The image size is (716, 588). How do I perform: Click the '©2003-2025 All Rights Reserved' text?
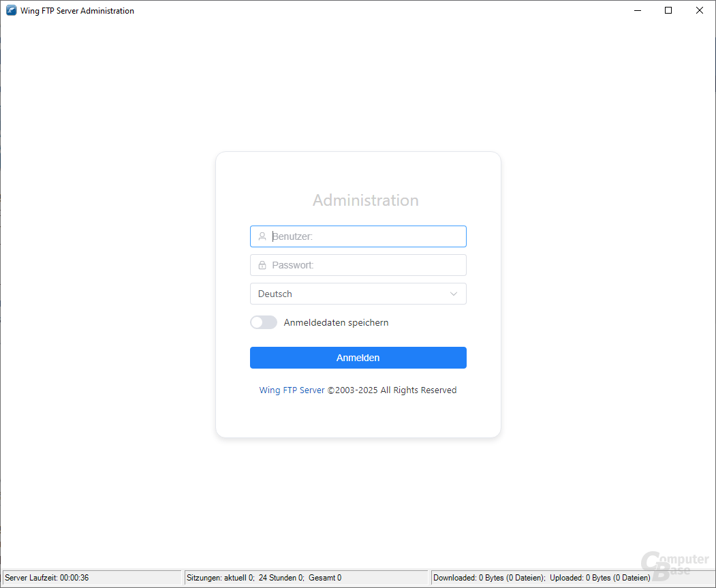tap(392, 390)
